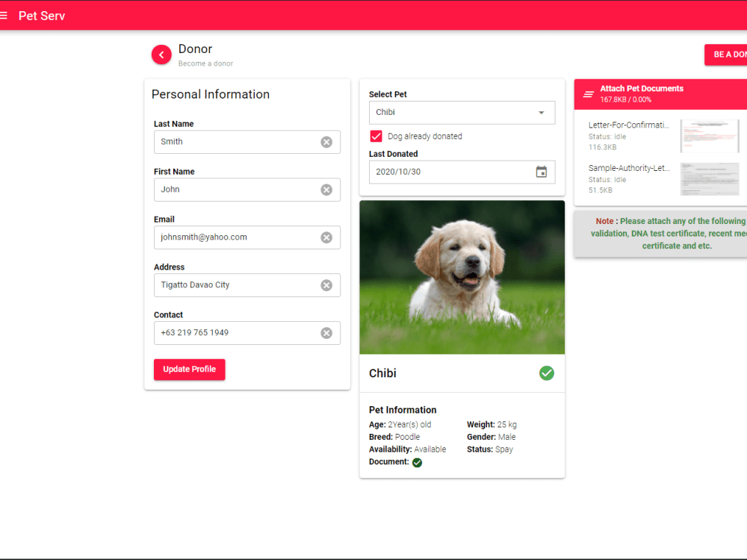Click inside the First Name input field
This screenshot has height=560, width=747.
pos(239,190)
